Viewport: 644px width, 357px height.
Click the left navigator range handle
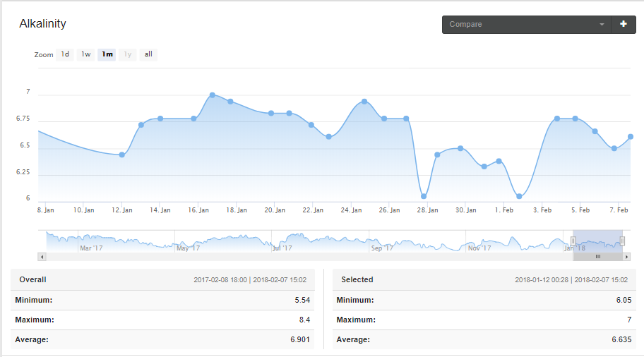pos(573,241)
